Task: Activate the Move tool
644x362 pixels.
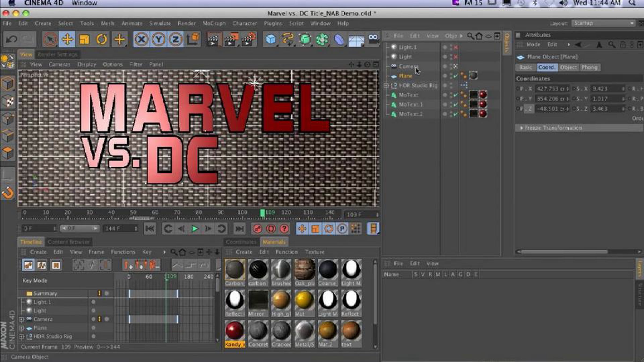Action: [67, 39]
